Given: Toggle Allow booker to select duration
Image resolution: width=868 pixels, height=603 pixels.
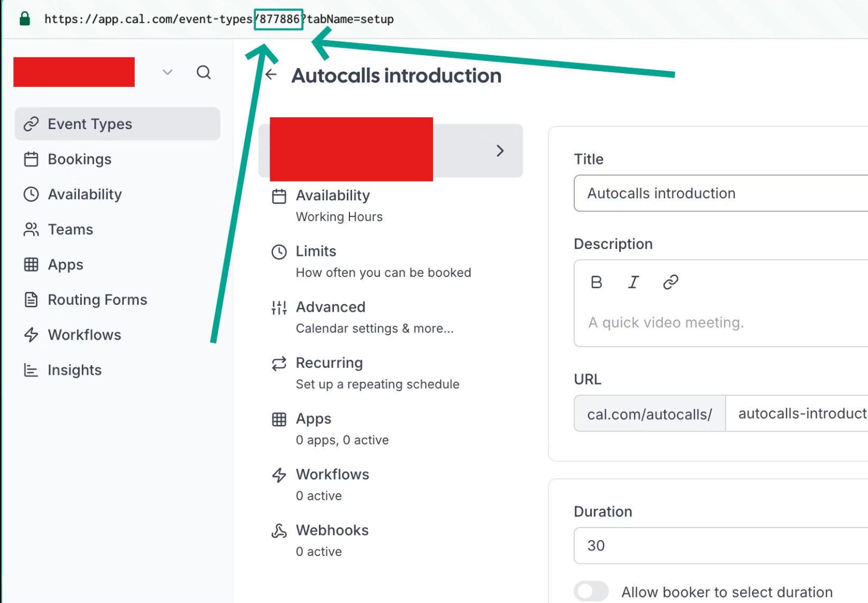Looking at the screenshot, I should tap(591, 591).
